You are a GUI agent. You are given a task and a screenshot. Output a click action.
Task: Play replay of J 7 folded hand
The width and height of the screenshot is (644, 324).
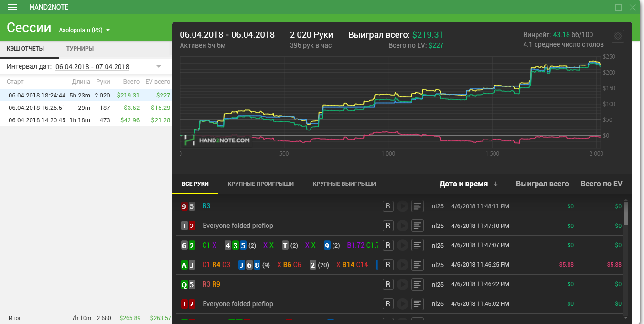click(x=403, y=304)
